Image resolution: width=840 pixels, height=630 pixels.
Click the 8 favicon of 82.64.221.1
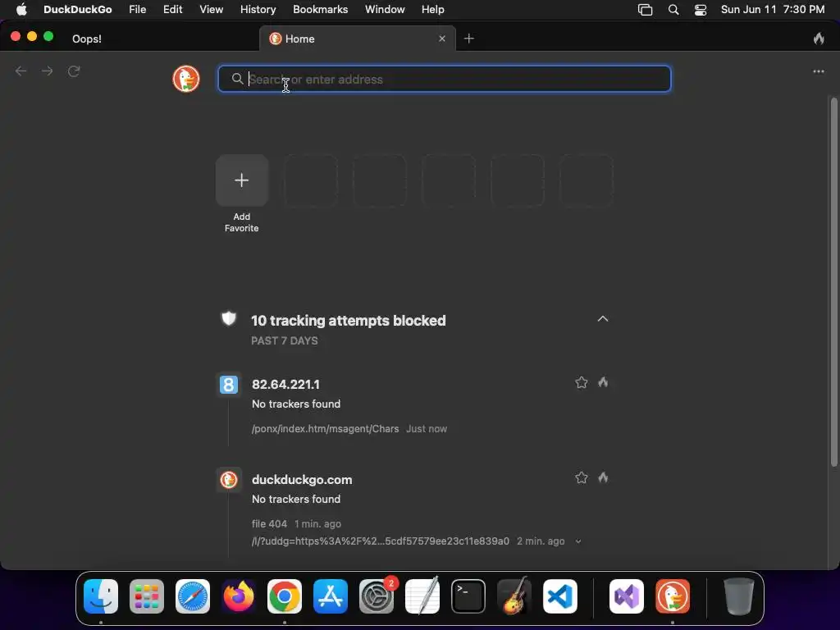tap(228, 385)
